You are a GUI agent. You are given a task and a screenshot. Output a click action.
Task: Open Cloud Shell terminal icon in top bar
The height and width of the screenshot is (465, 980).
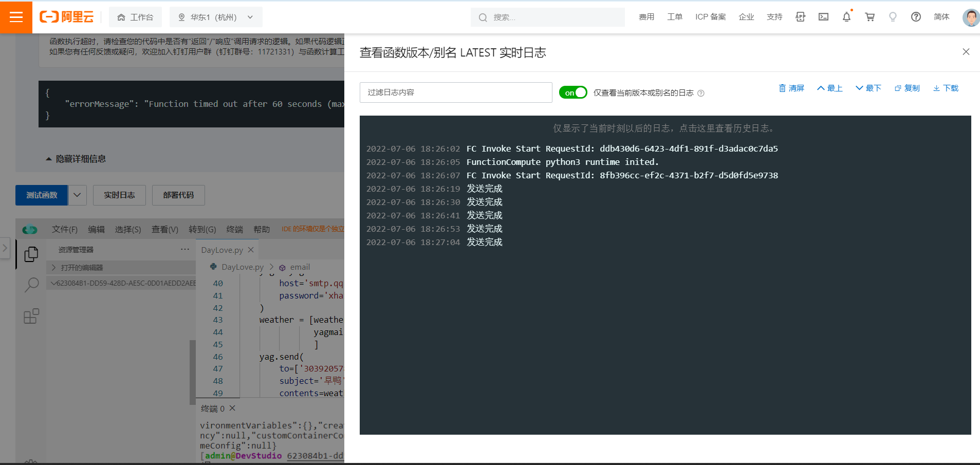823,17
